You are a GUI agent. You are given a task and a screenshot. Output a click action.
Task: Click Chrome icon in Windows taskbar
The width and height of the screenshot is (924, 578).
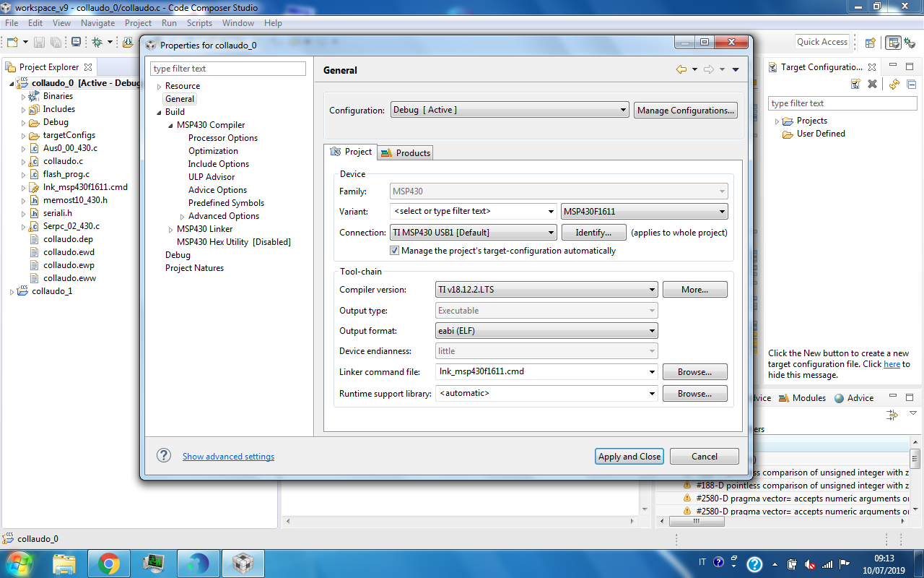pos(109,564)
